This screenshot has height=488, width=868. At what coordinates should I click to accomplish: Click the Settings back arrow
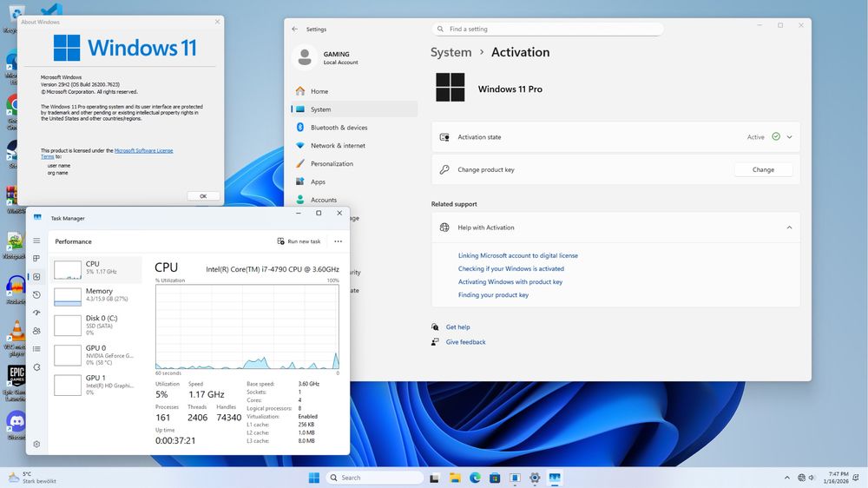[x=295, y=29]
